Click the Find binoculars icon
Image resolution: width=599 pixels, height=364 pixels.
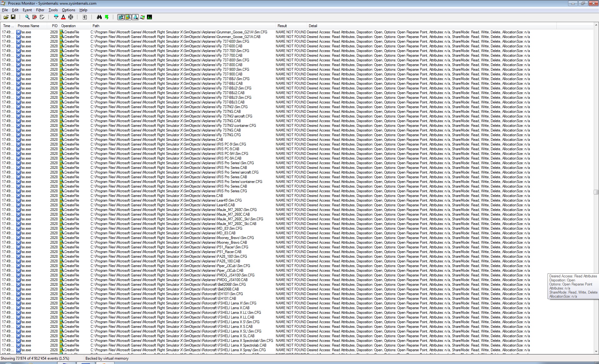[99, 17]
